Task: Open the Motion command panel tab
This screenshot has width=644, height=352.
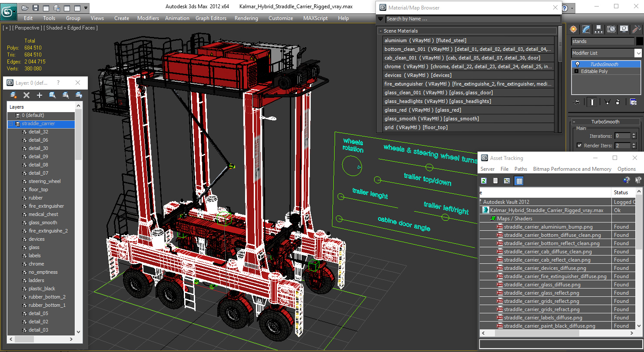Action: tap(611, 29)
